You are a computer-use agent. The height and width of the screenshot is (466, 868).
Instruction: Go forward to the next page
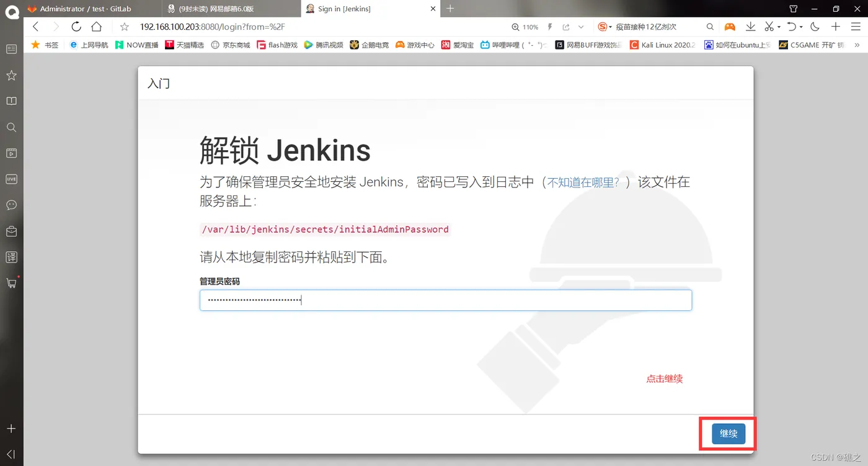pos(56,27)
